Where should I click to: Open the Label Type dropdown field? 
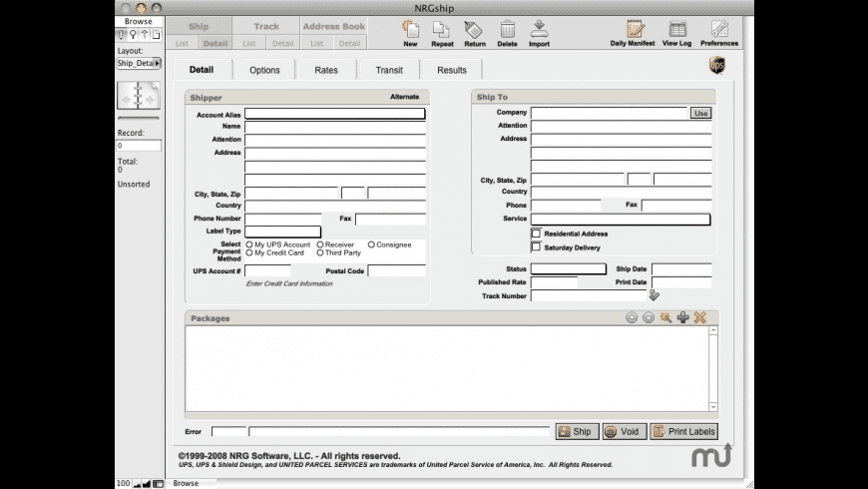pyautogui.click(x=282, y=232)
